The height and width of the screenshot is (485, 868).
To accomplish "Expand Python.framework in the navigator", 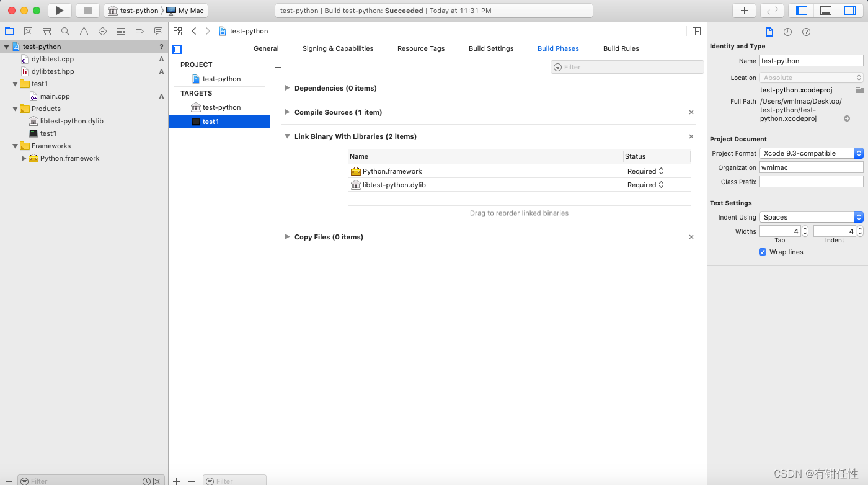I will (24, 158).
